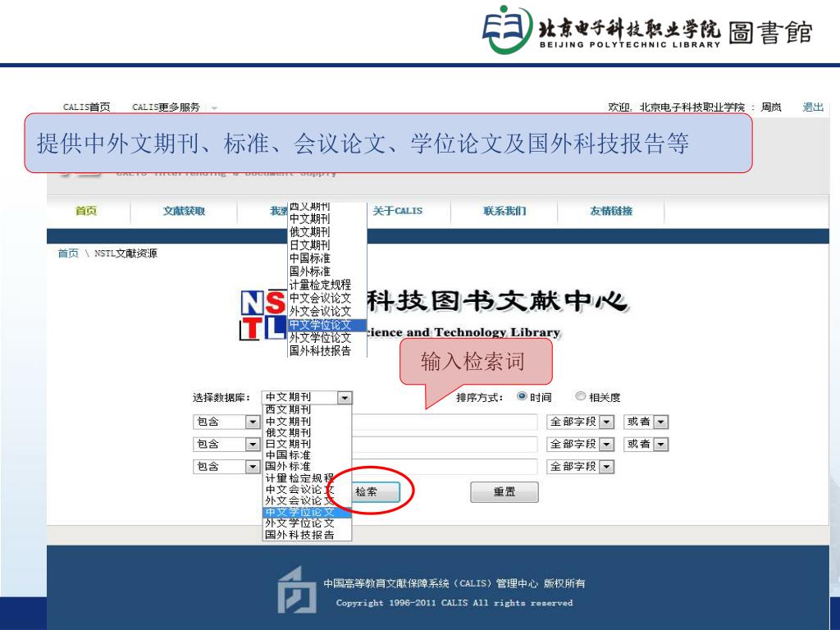Choose 计量检定规程 in list under 选择数据库 box
Viewport: 840px width, 630px height.
(307, 478)
